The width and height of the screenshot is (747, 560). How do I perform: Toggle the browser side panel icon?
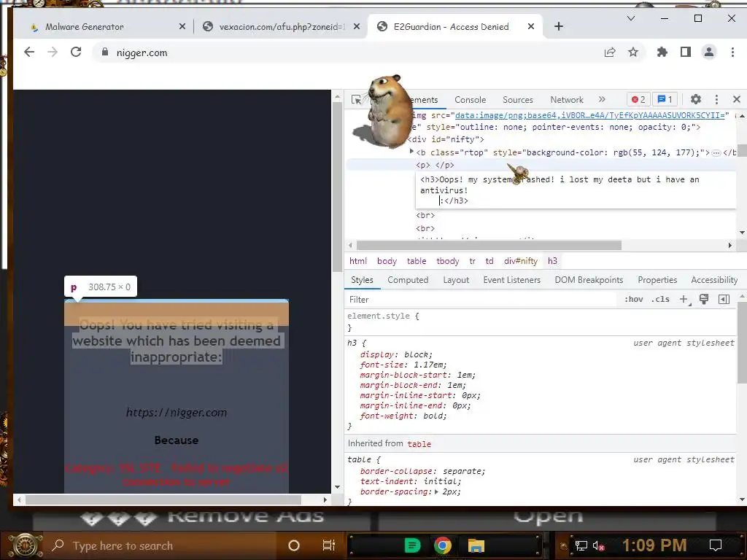[x=686, y=52]
